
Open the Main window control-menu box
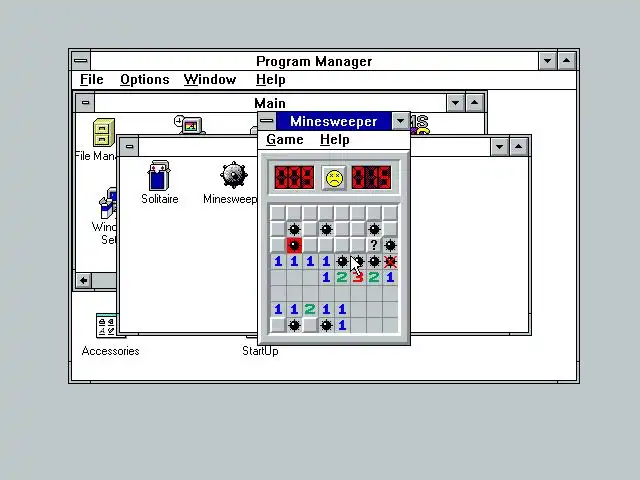click(x=85, y=102)
